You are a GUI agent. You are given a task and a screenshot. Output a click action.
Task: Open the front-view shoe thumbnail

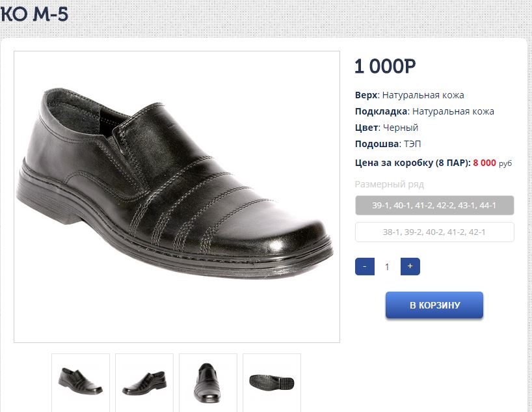(x=208, y=381)
